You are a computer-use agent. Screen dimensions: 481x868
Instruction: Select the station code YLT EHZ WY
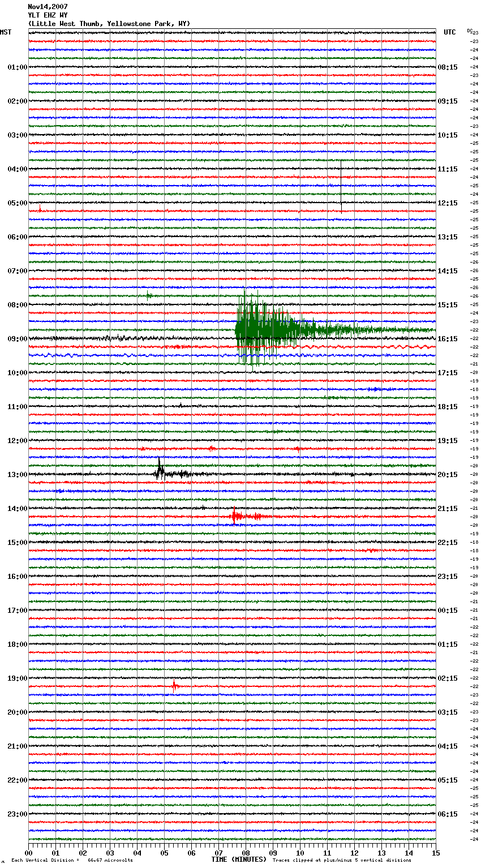point(48,15)
